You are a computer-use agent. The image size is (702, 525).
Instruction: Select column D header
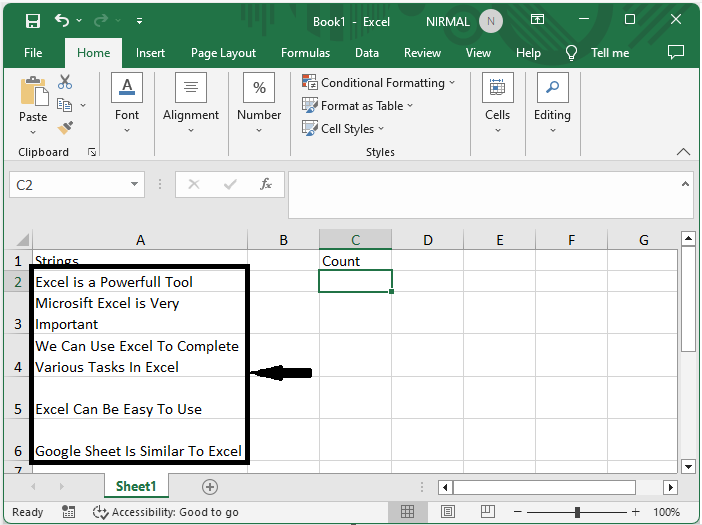(428, 240)
